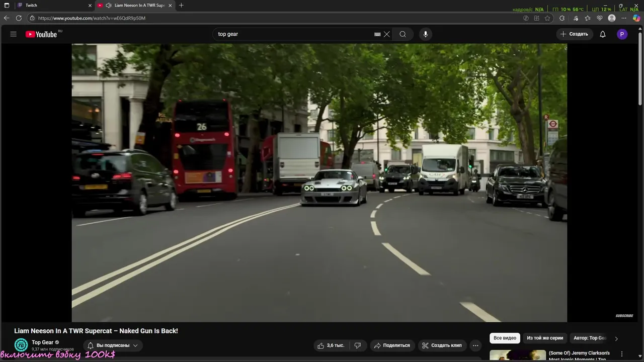Open browser extensions puzzle icon

(x=562, y=18)
